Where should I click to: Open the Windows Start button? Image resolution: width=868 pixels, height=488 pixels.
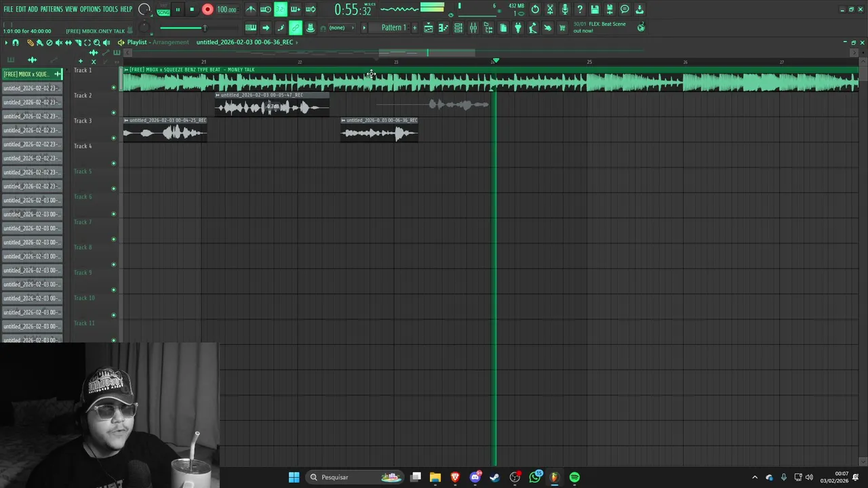[294, 477]
